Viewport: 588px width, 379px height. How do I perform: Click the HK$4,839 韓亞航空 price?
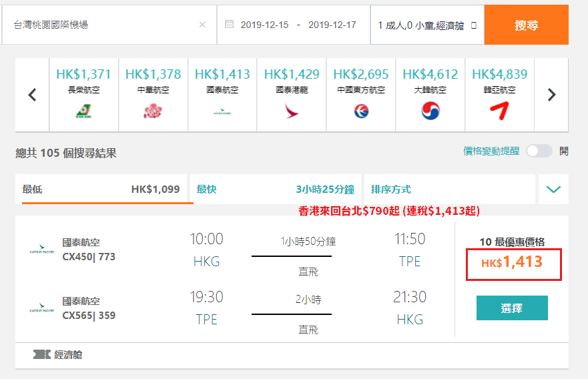(x=499, y=74)
